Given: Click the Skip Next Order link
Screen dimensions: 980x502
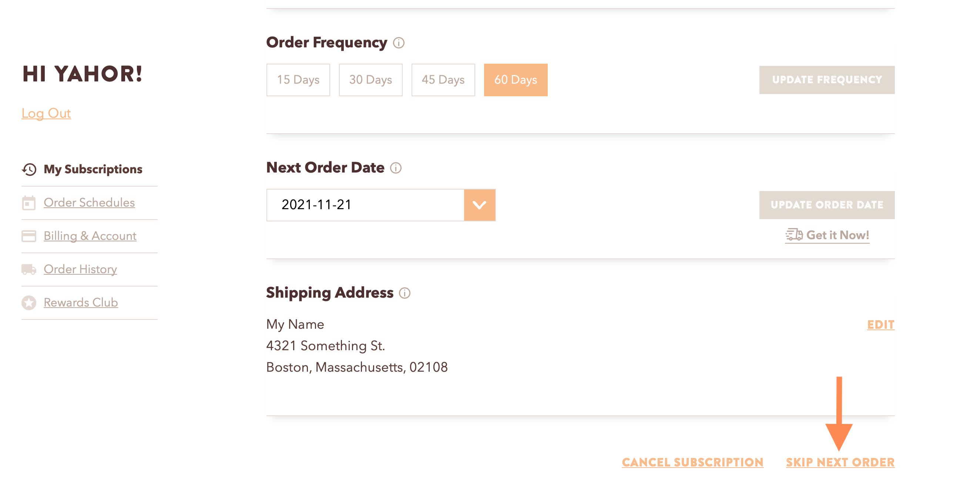Looking at the screenshot, I should click(x=840, y=462).
